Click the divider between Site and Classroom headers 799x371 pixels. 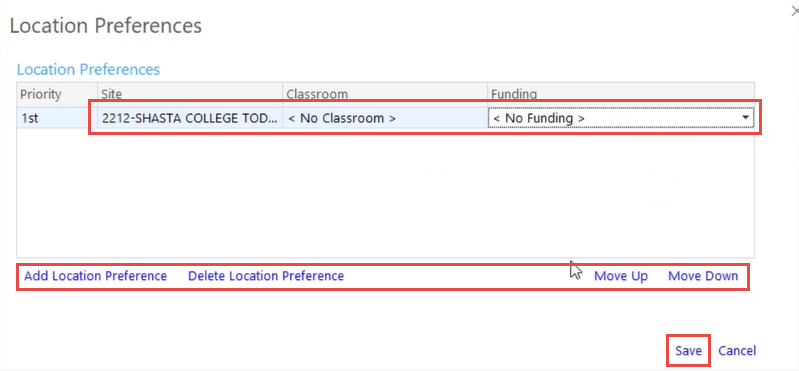click(283, 94)
